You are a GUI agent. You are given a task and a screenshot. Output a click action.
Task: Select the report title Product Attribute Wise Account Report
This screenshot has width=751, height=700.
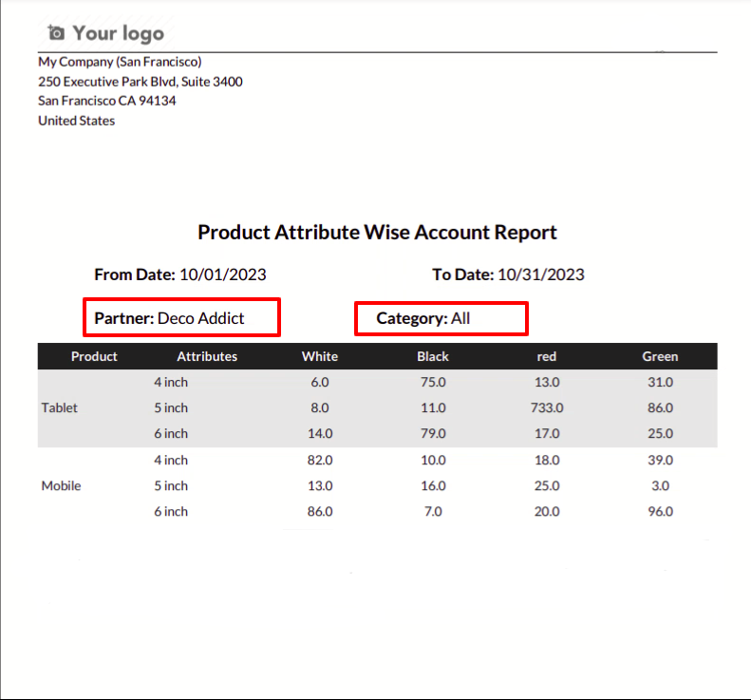point(377,233)
